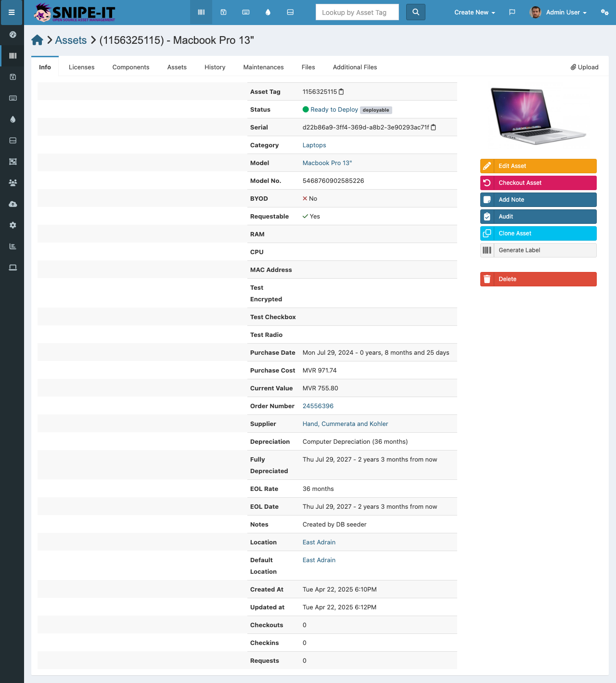Click the search magnifier button
Screen dimensions: 616x683
point(416,12)
